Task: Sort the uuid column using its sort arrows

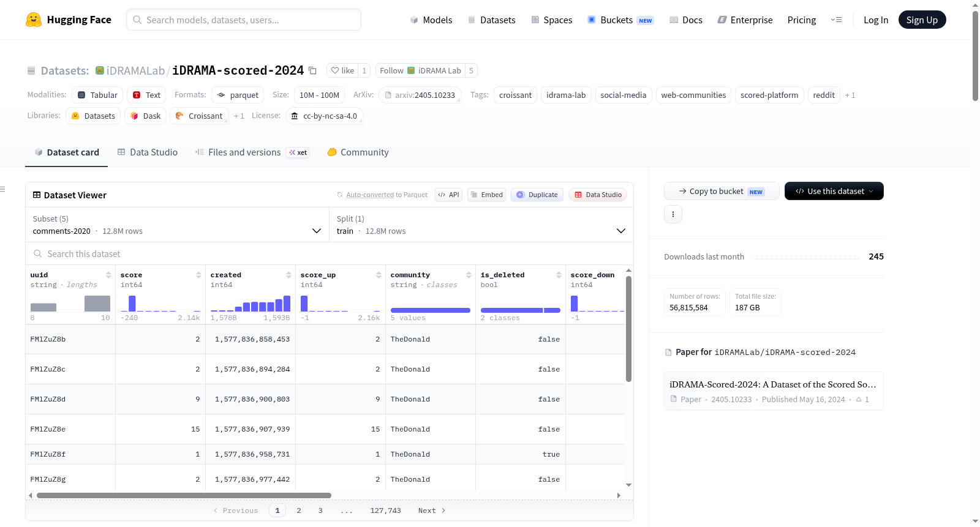Action: coord(108,275)
